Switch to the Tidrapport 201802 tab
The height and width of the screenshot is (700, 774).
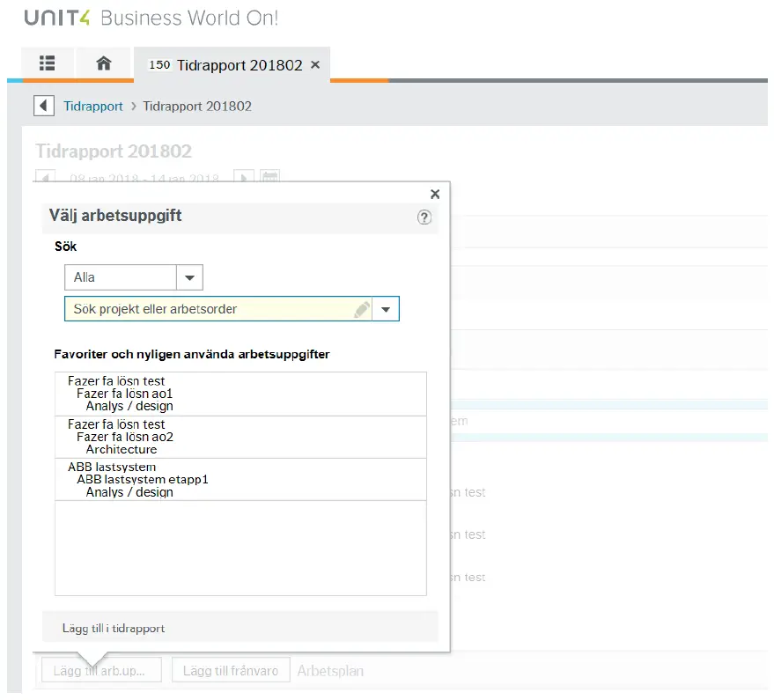[x=229, y=65]
